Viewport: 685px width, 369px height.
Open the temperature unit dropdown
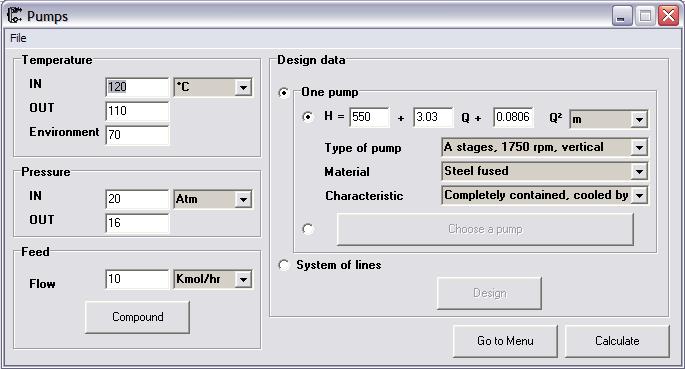pyautogui.click(x=213, y=87)
